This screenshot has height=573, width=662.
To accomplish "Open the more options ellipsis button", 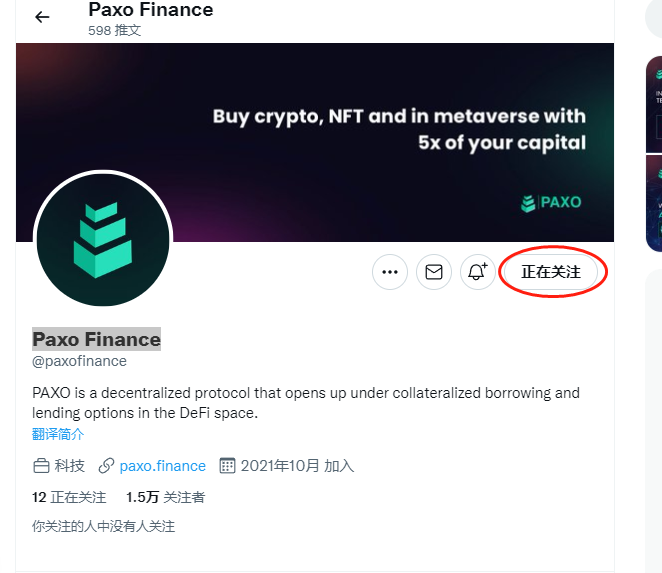I will tap(390, 272).
